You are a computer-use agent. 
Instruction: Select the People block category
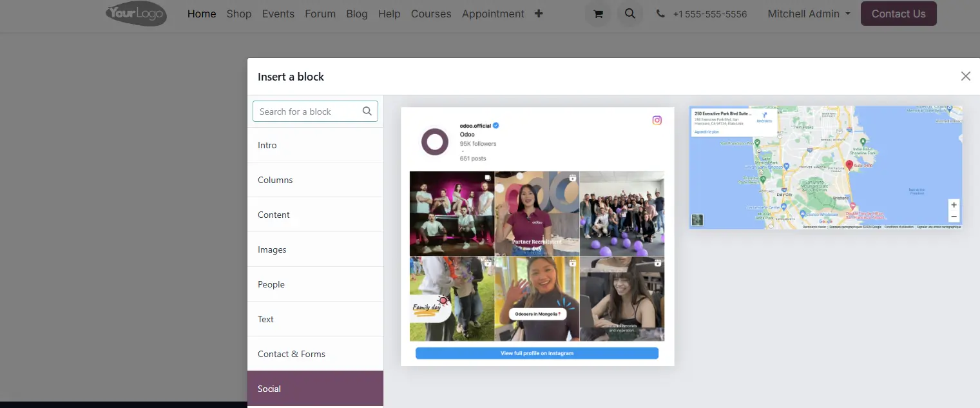click(316, 284)
